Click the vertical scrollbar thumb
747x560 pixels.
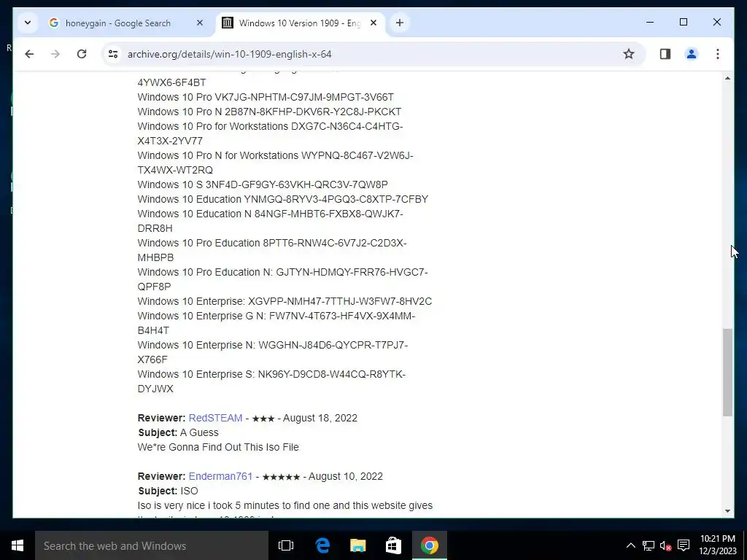click(x=727, y=373)
